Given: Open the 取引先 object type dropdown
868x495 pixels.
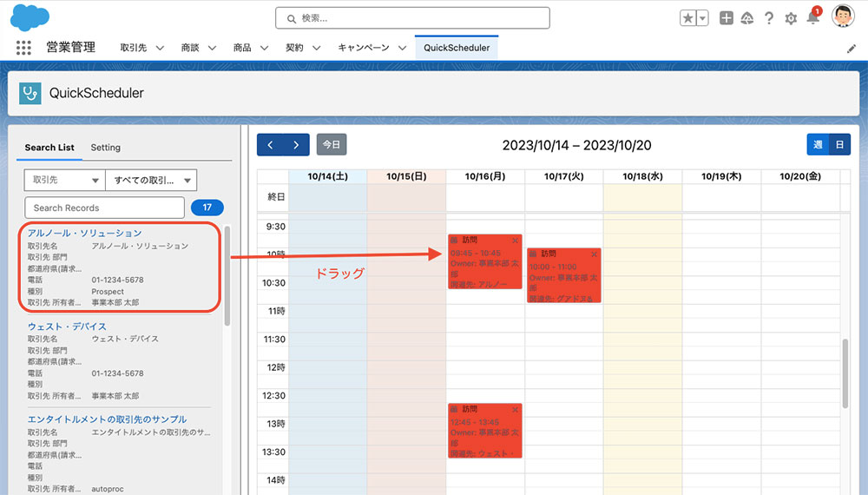Looking at the screenshot, I should tap(64, 180).
